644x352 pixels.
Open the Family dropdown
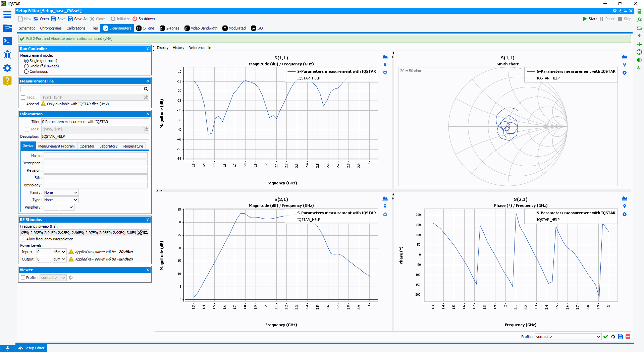61,193
